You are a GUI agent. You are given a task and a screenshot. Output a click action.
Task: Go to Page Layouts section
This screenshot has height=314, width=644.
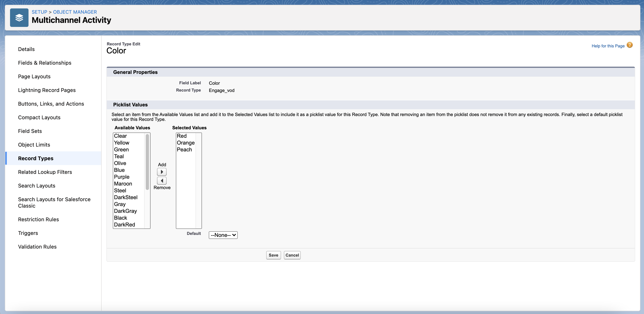[x=34, y=76]
